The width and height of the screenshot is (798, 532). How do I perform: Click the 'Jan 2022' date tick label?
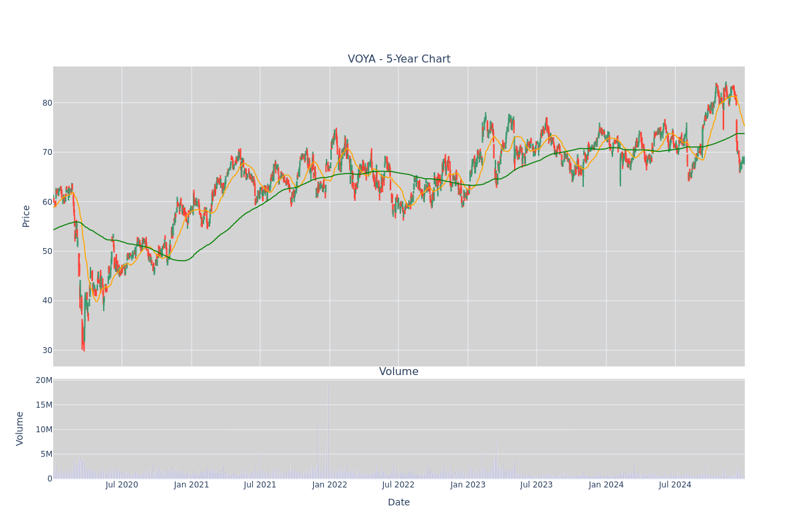330,485
